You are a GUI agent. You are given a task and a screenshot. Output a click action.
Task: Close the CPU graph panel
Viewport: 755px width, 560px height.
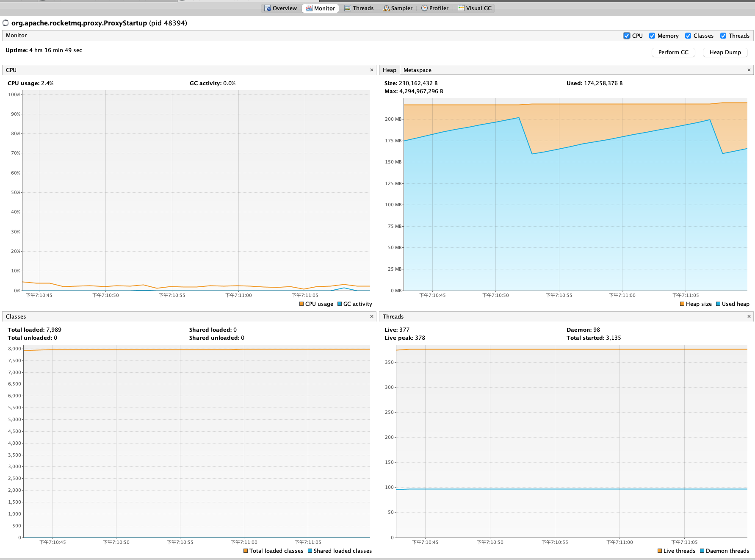pyautogui.click(x=372, y=70)
